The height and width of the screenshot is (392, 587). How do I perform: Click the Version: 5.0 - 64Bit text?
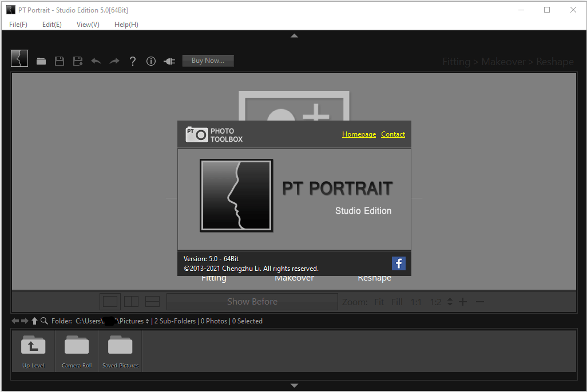[x=211, y=259]
